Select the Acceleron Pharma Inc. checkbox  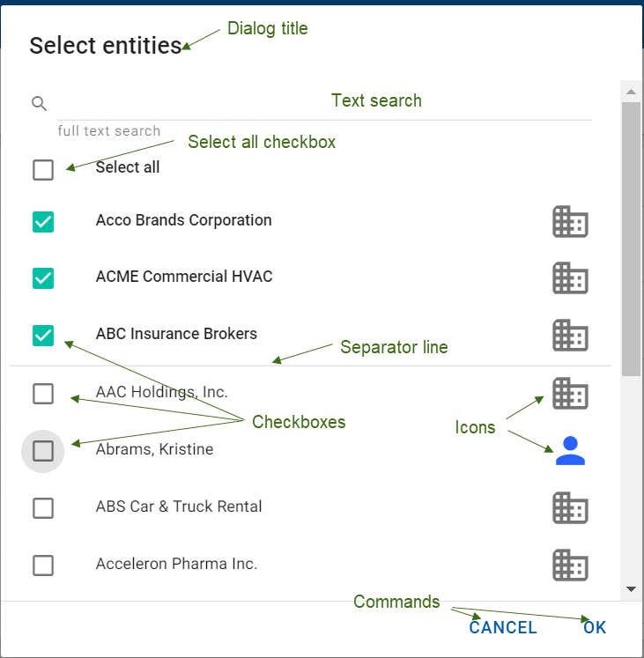(x=43, y=565)
